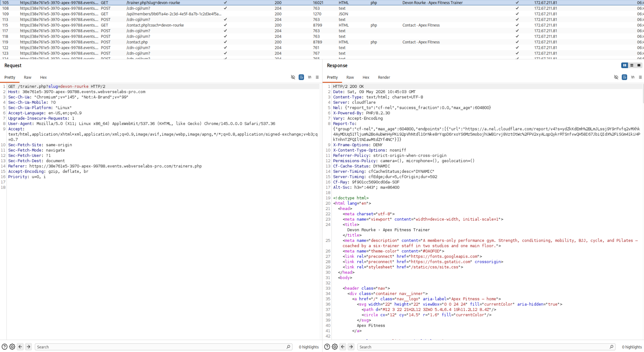Open help icon under Request pane
The height and width of the screenshot is (352, 644).
tap(5, 347)
